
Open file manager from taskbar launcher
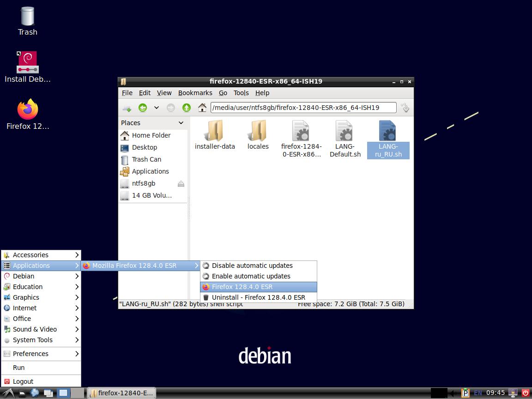point(22,393)
